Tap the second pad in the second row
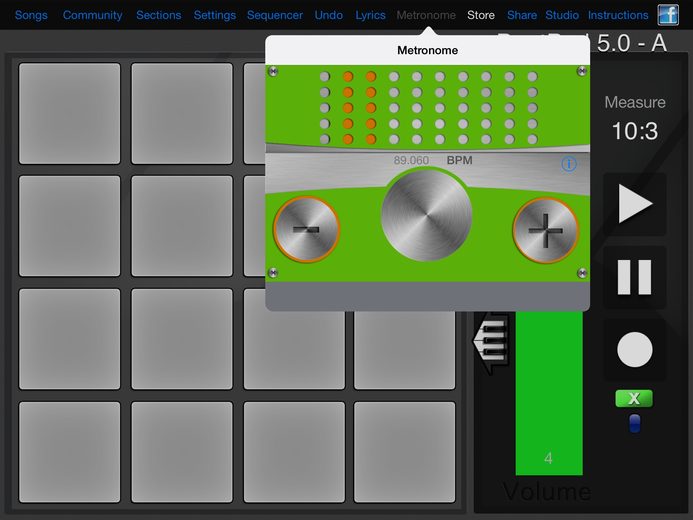 click(x=182, y=226)
